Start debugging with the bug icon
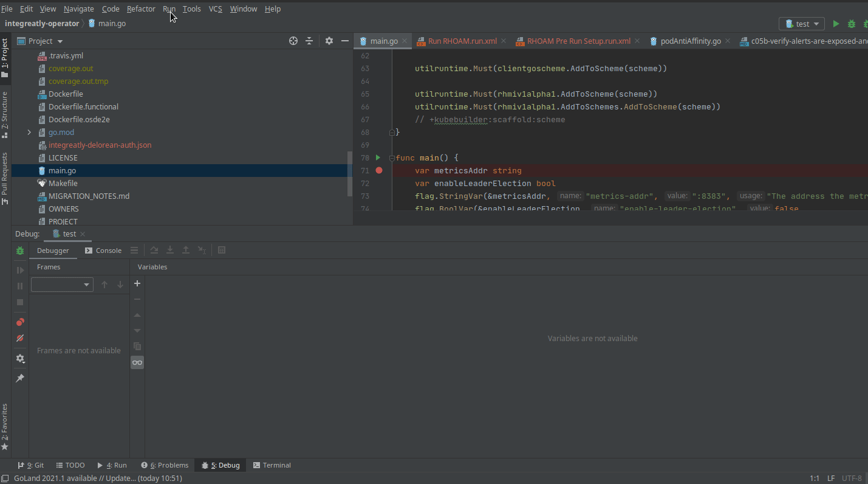 click(851, 23)
